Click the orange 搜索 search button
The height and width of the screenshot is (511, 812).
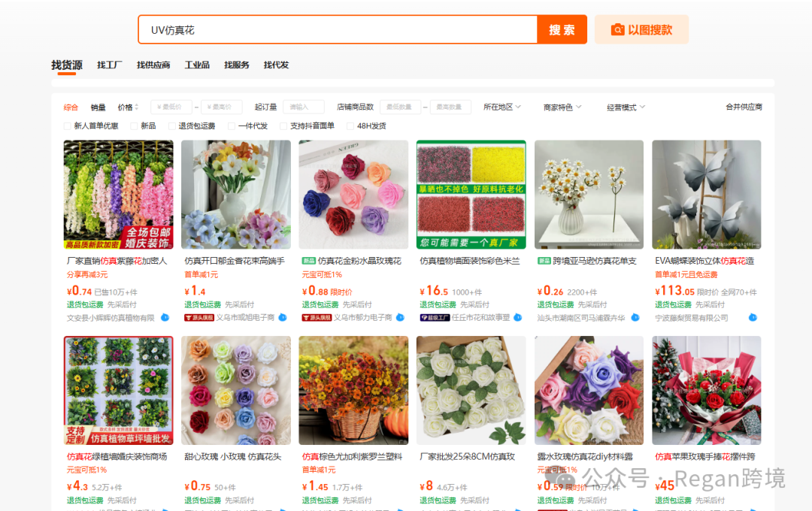[x=562, y=29]
